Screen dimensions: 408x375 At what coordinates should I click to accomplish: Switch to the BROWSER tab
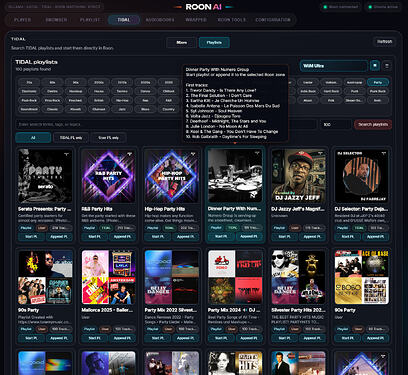[56, 20]
